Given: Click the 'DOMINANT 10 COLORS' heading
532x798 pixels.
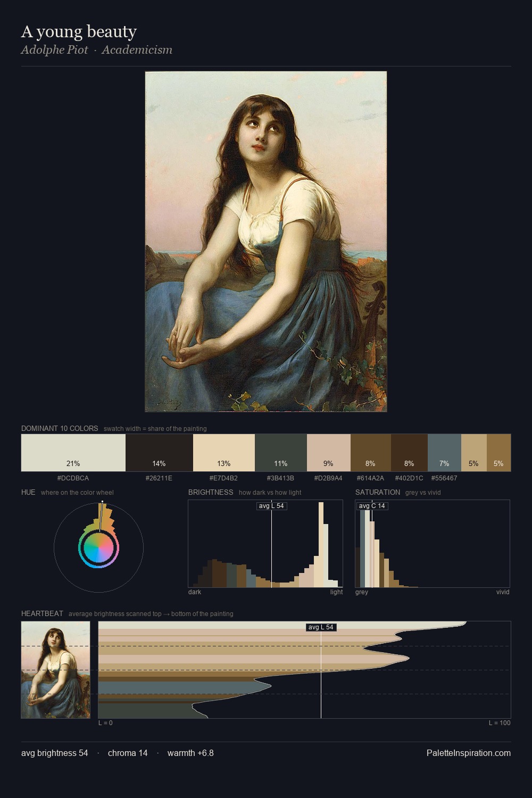Looking at the screenshot, I should pyautogui.click(x=60, y=428).
